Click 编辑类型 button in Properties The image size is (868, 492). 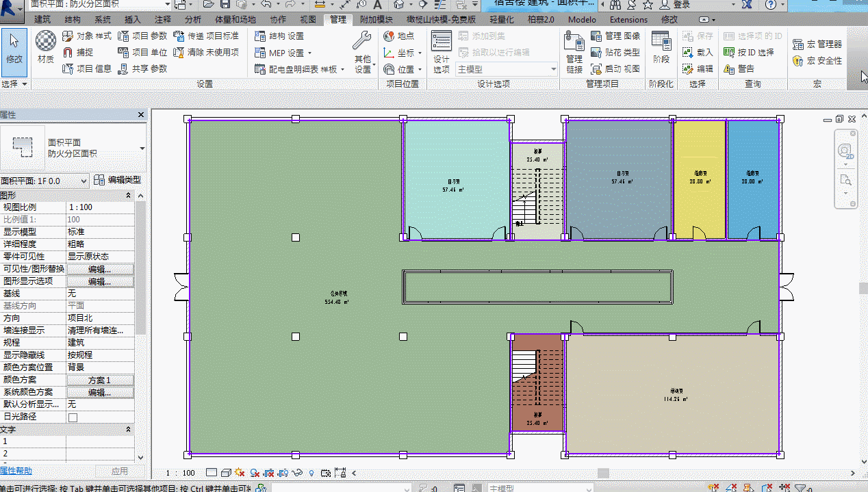tap(117, 180)
